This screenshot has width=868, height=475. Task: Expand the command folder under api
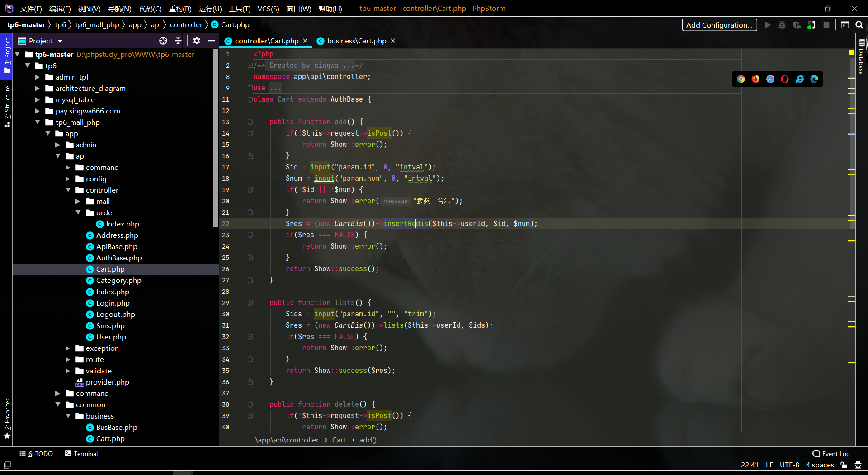(x=68, y=168)
